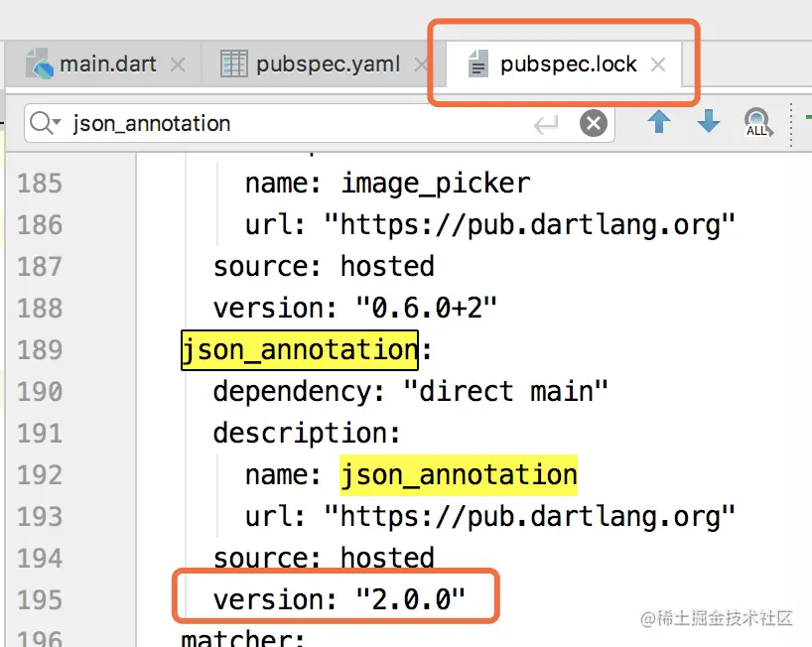Click the description: line

click(x=307, y=434)
